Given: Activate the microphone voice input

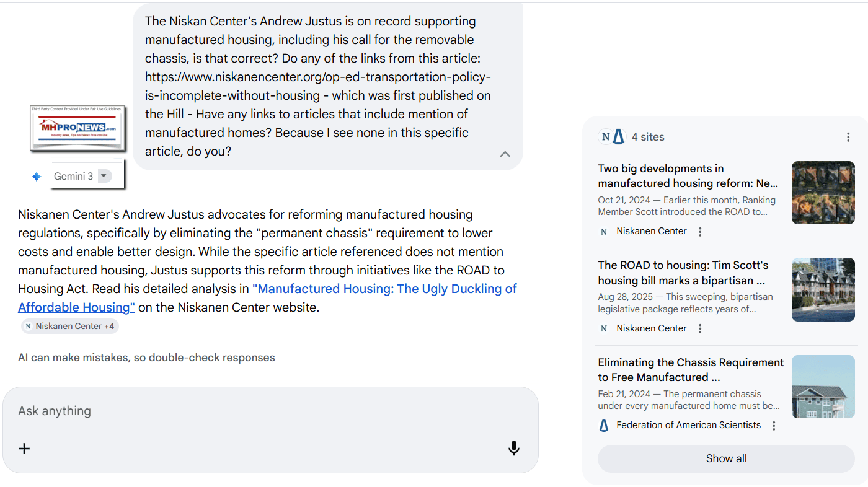Looking at the screenshot, I should click(513, 448).
